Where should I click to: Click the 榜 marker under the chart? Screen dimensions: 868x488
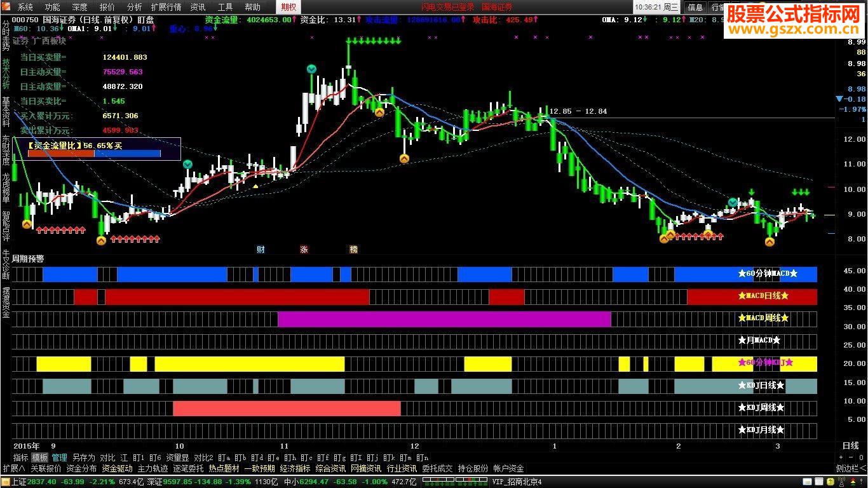click(353, 250)
